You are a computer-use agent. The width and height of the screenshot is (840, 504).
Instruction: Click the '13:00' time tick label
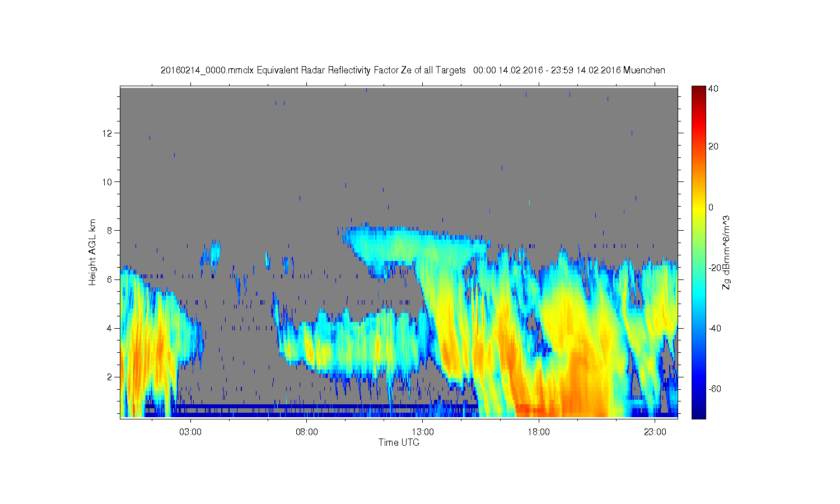(x=423, y=432)
